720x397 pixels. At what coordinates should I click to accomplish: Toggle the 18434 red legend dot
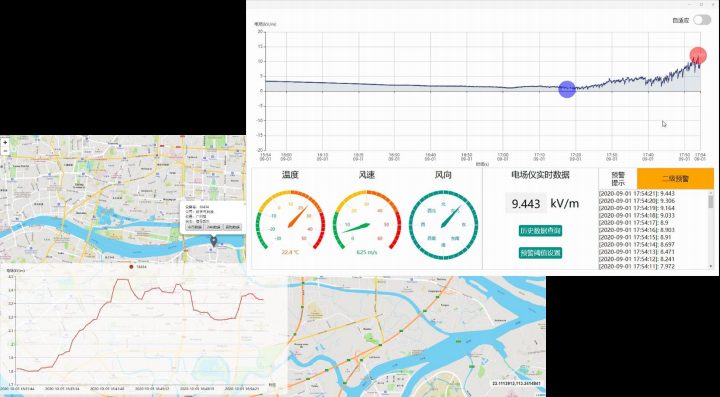131,267
